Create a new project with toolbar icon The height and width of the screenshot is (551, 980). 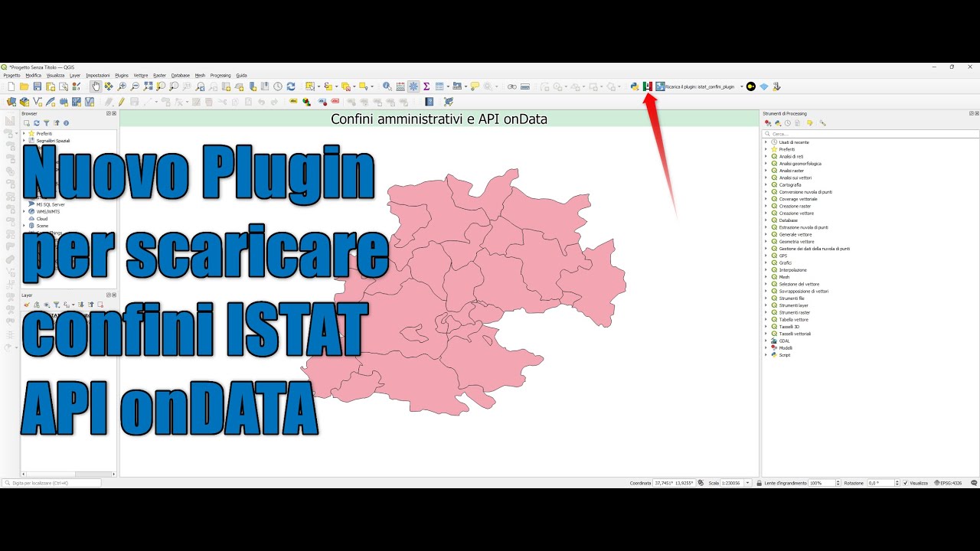tap(11, 86)
